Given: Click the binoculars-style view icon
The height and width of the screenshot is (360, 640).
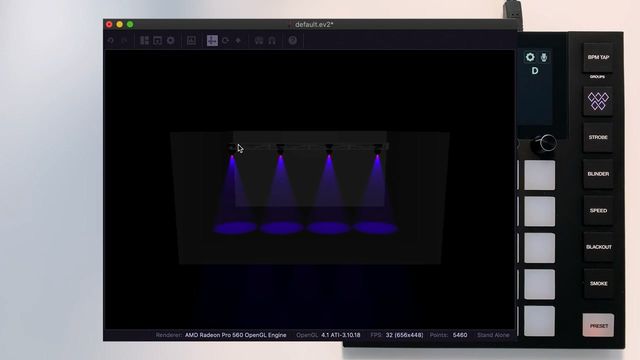Looking at the screenshot, I should [x=259, y=40].
